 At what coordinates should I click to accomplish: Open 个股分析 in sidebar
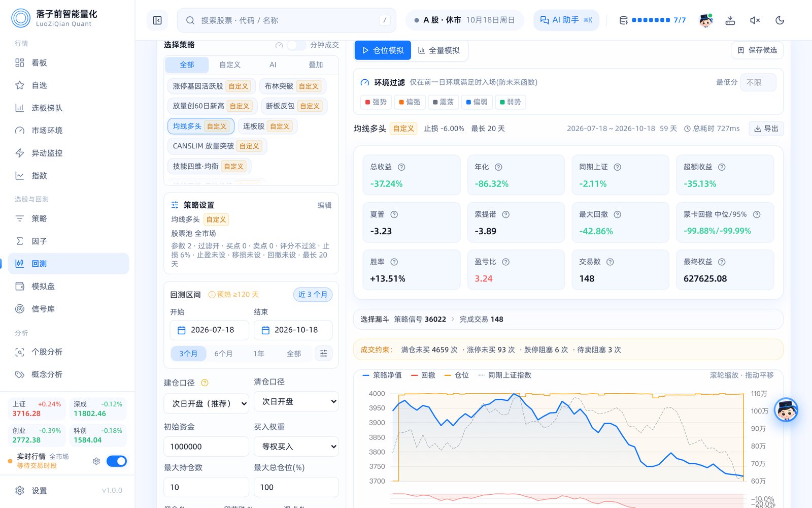pyautogui.click(x=69, y=352)
